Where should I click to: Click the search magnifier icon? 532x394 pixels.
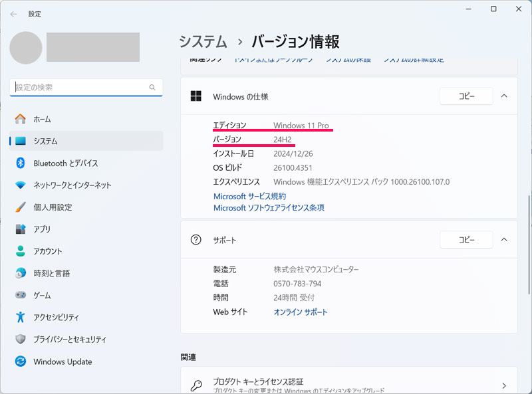[152, 88]
